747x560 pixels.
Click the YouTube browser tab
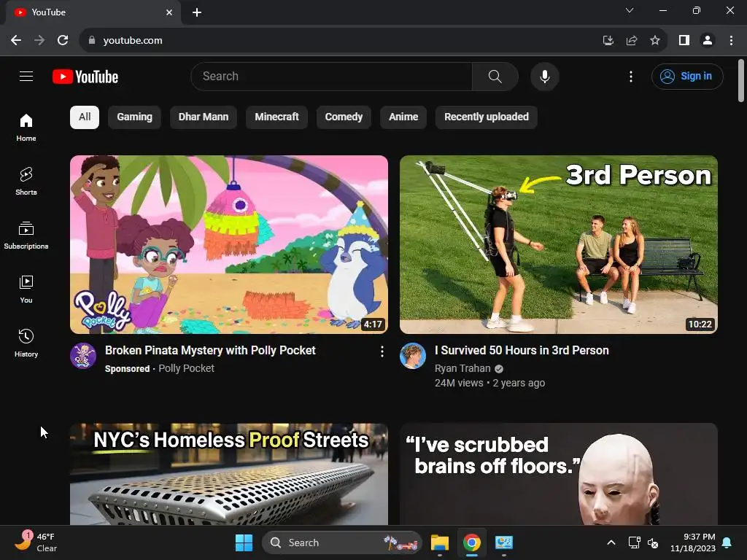click(93, 12)
